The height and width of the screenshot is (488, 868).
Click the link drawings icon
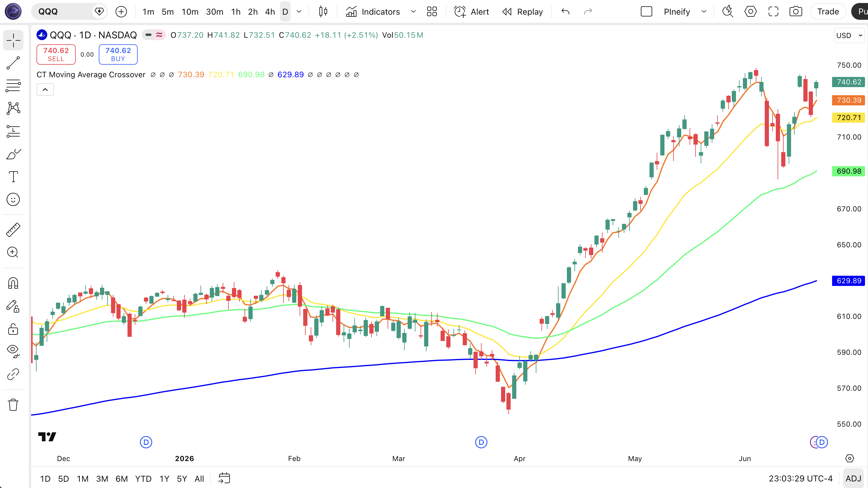[13, 374]
